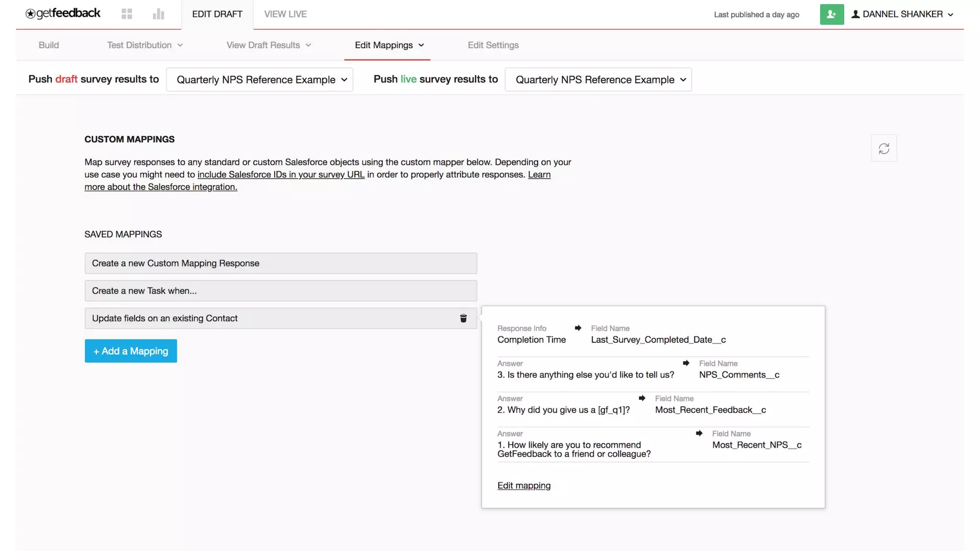The image size is (980, 551).
Task: Select Create a new Custom Mapping Response
Action: pos(281,263)
